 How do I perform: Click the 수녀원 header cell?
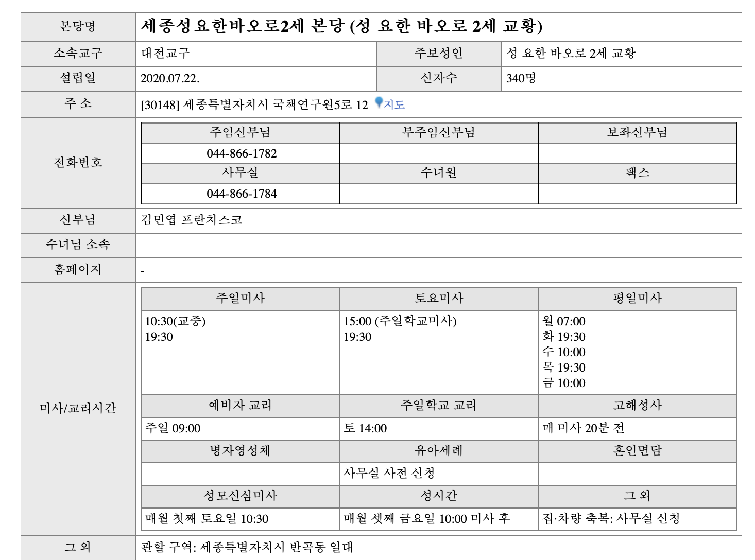pos(439,173)
